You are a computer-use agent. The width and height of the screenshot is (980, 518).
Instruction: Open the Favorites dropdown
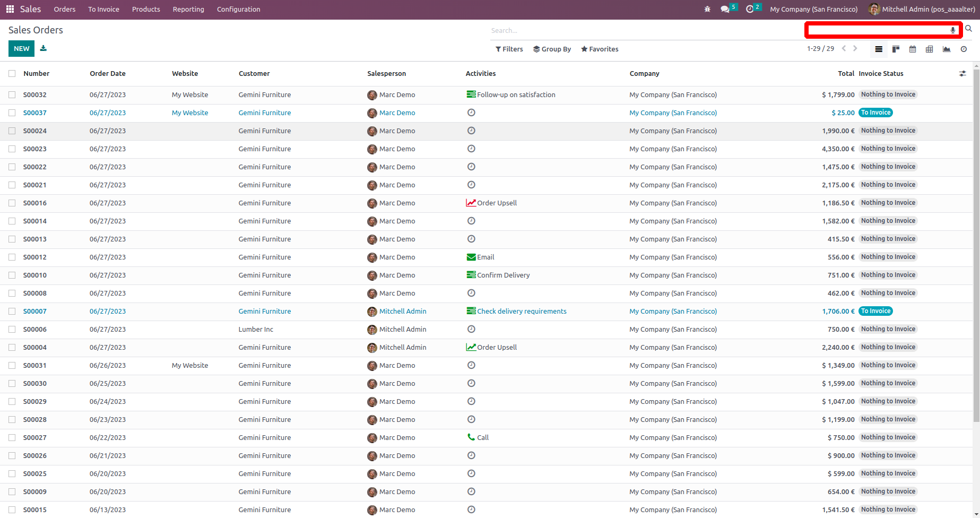(x=600, y=49)
